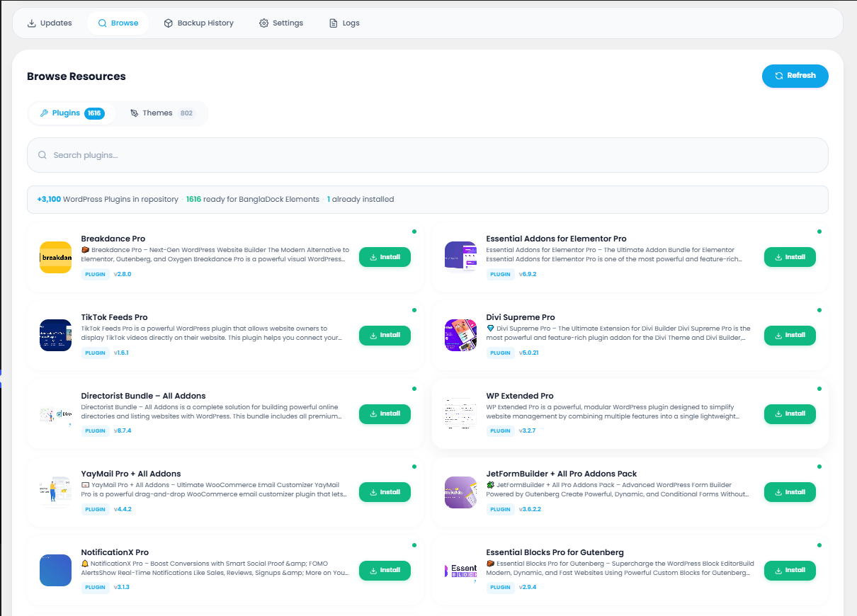Install Breakdance Pro plugin
This screenshot has height=616, width=857.
tap(385, 257)
